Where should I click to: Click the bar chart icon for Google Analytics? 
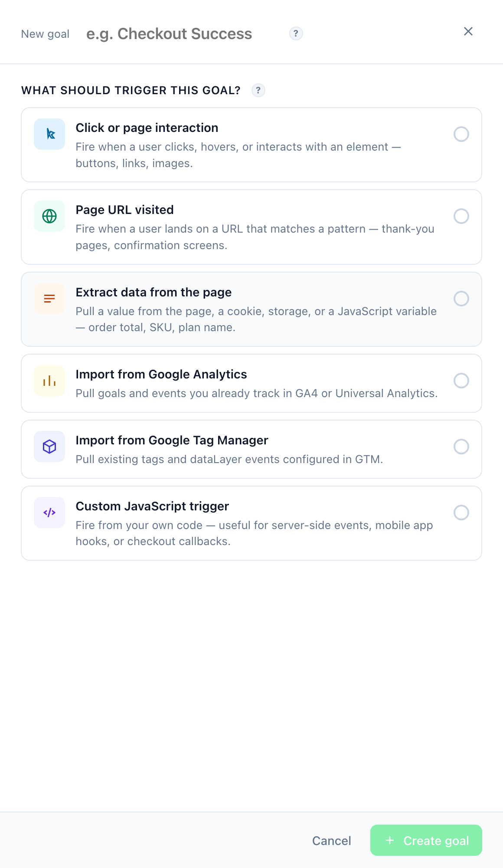(x=49, y=381)
